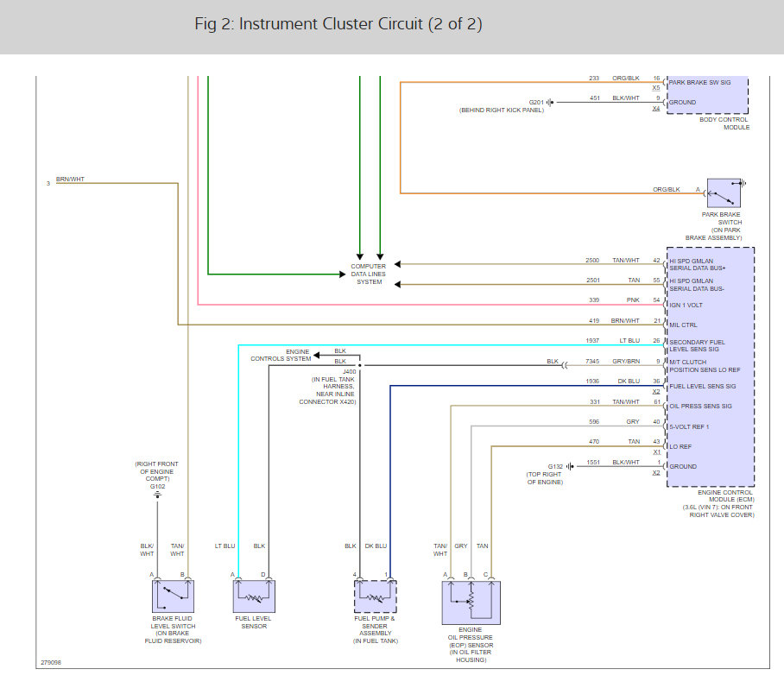Click circuit number 419 on BRN/WHT wire
784x675 pixels.
594,321
